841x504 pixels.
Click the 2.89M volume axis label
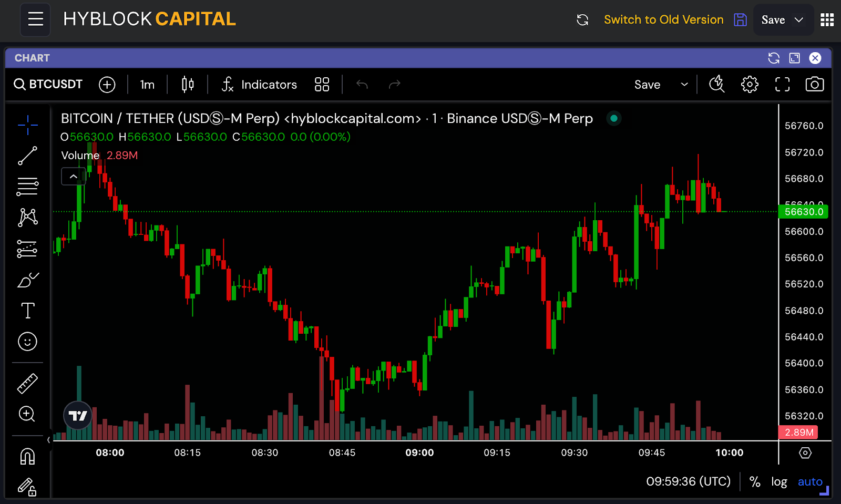pos(798,433)
